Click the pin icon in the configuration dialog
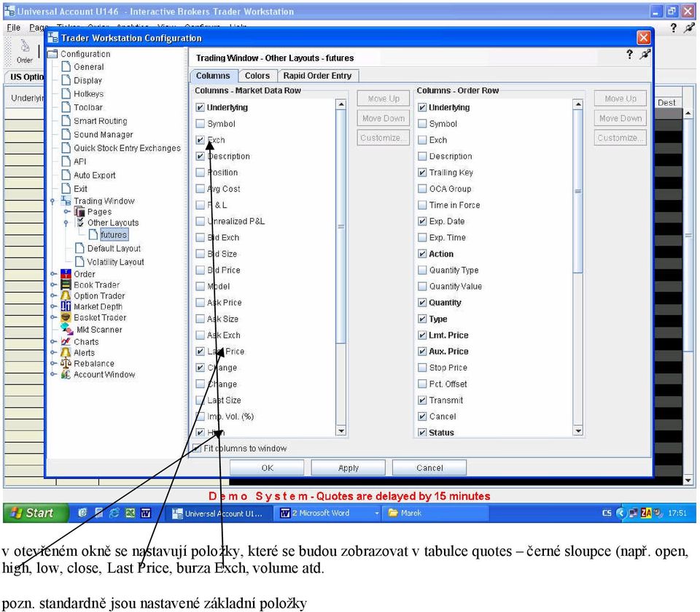This screenshot has width=700, height=612. point(645,55)
